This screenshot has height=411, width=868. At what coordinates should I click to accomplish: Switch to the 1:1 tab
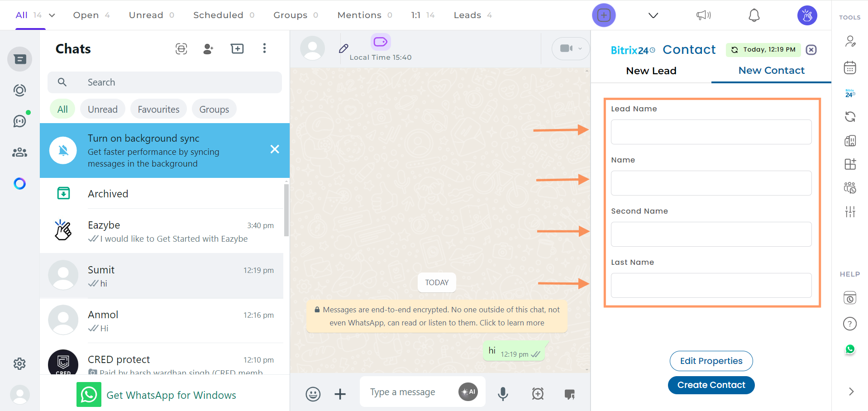423,15
